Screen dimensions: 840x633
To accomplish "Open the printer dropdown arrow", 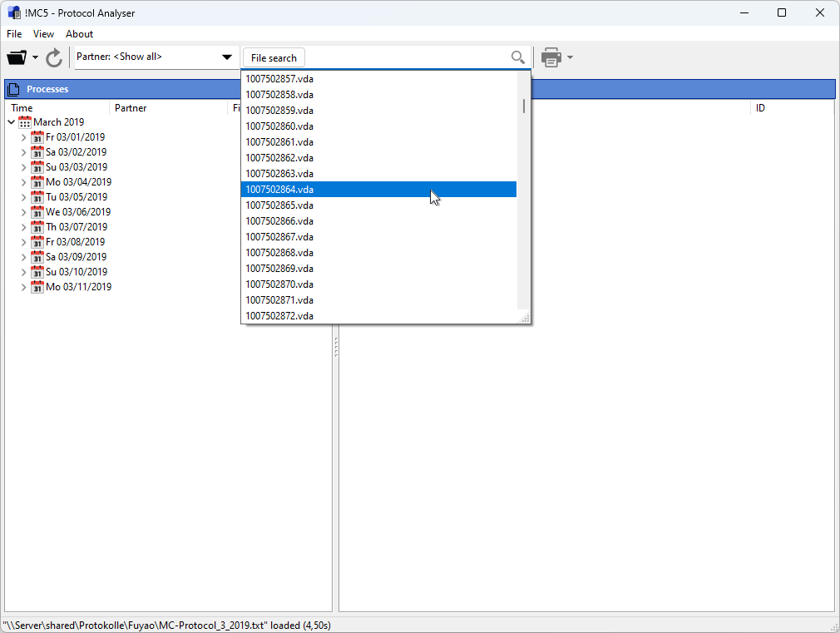I will [570, 57].
